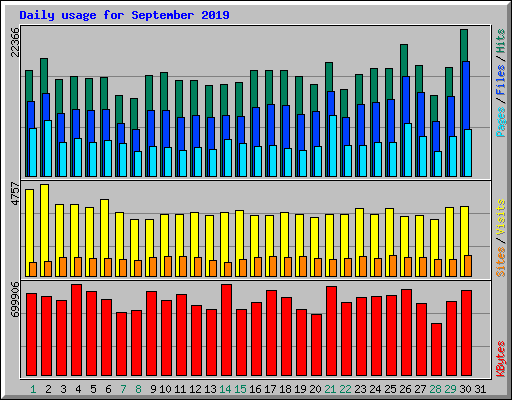Click the 'Hits' legend label
Screen dimensions: 512x400
tap(501, 42)
